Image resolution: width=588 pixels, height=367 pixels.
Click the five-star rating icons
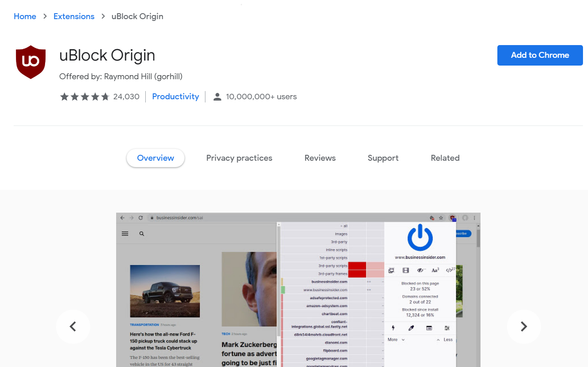[x=85, y=97]
